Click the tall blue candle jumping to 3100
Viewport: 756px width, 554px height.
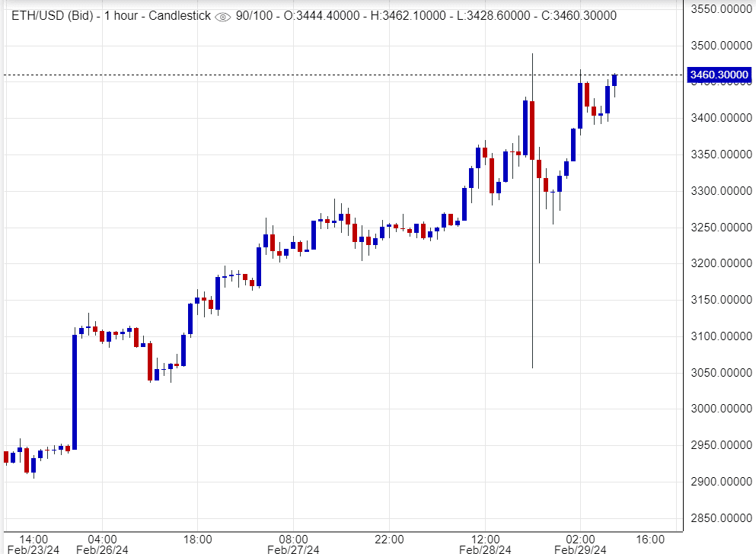point(75,391)
